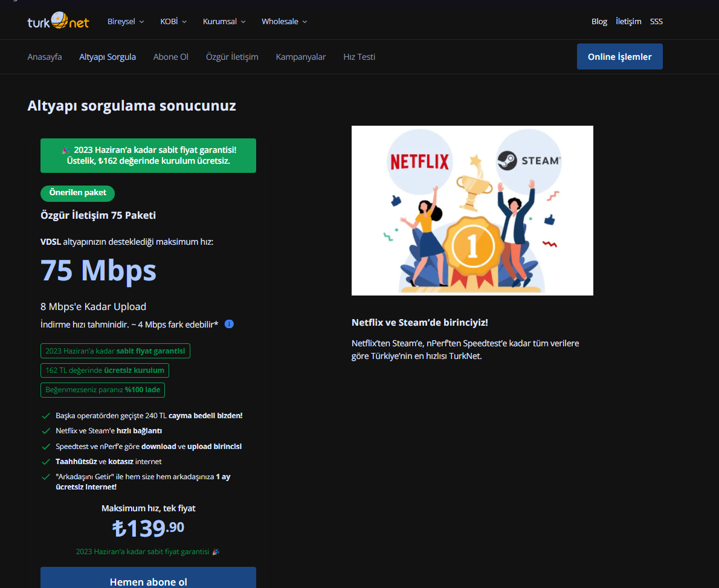Open the Blog link
Screen dimensions: 719x588
(x=599, y=22)
